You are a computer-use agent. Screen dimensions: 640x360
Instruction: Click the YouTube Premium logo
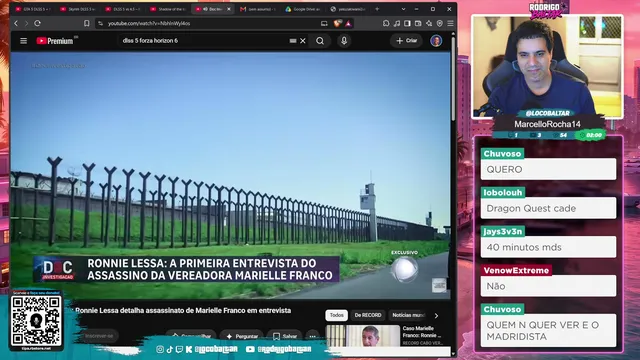point(55,41)
